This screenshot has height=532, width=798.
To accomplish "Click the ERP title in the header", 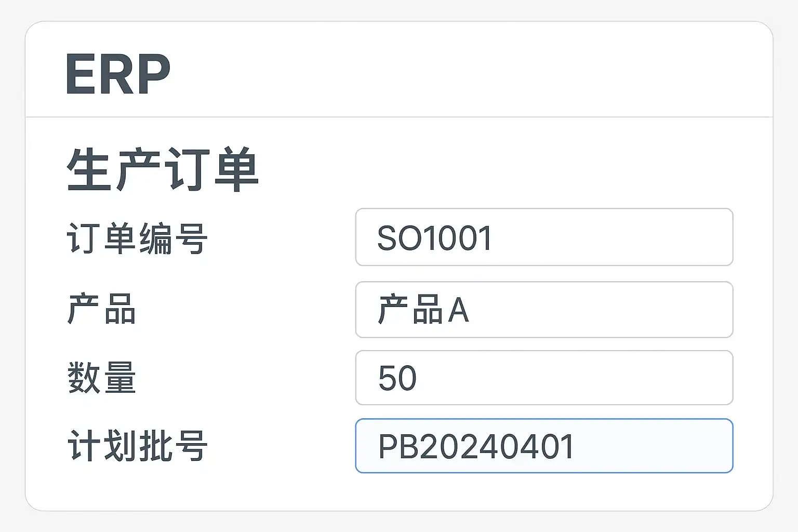I will pyautogui.click(x=118, y=74).
